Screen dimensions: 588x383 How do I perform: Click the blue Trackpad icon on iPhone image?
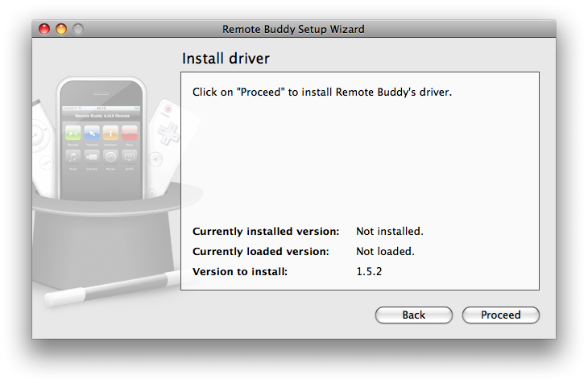(92, 134)
